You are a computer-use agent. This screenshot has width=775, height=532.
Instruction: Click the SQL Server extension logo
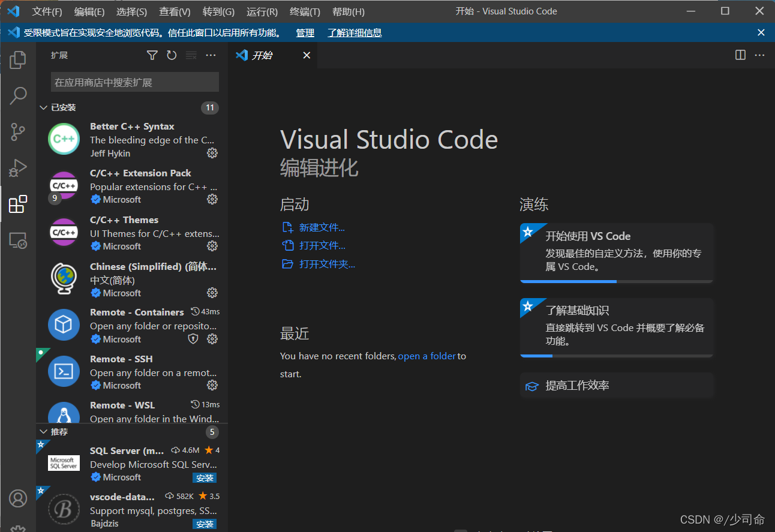point(64,463)
